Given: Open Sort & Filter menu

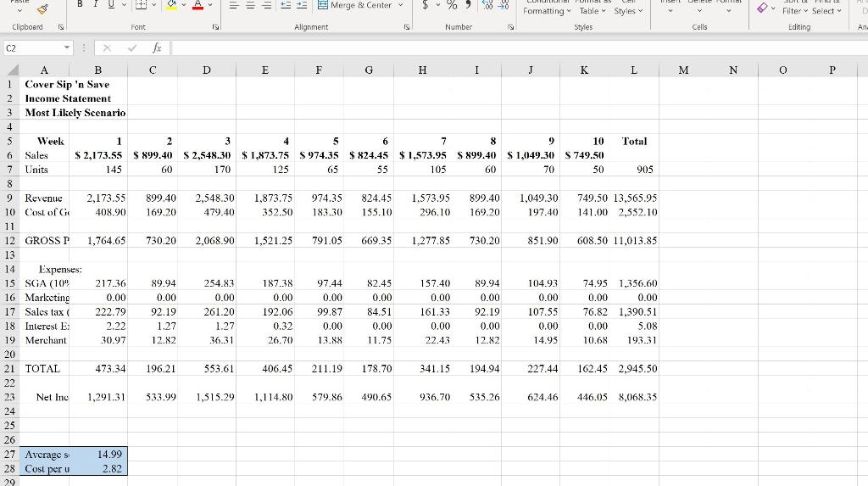Looking at the screenshot, I should [x=795, y=8].
